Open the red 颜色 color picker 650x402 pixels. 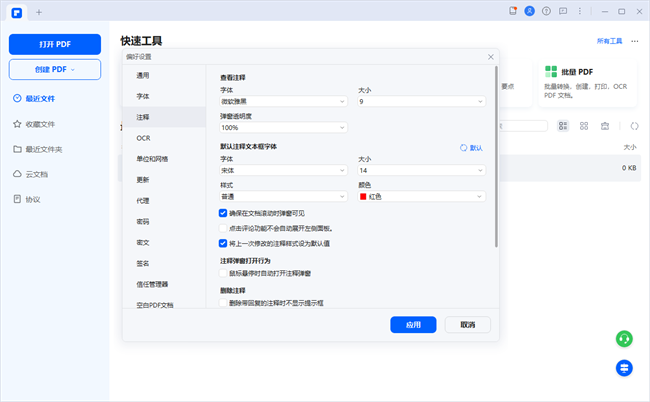[421, 196]
